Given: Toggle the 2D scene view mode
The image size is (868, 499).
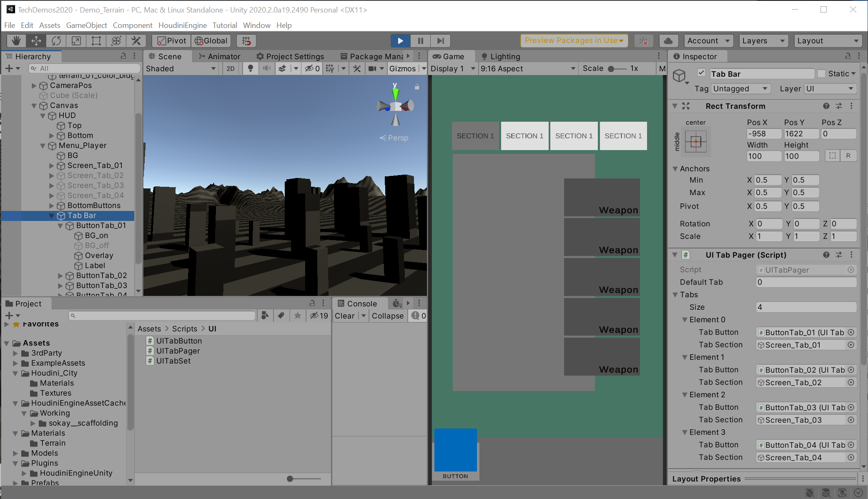Looking at the screenshot, I should 230,68.
